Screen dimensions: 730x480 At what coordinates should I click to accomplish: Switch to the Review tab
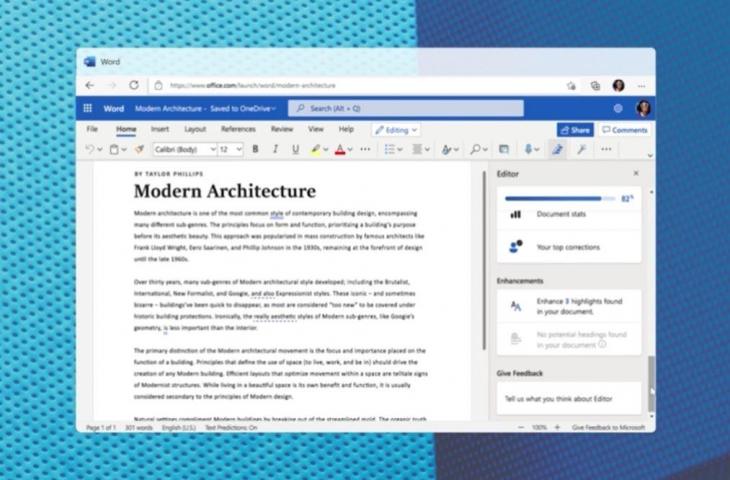coord(282,129)
